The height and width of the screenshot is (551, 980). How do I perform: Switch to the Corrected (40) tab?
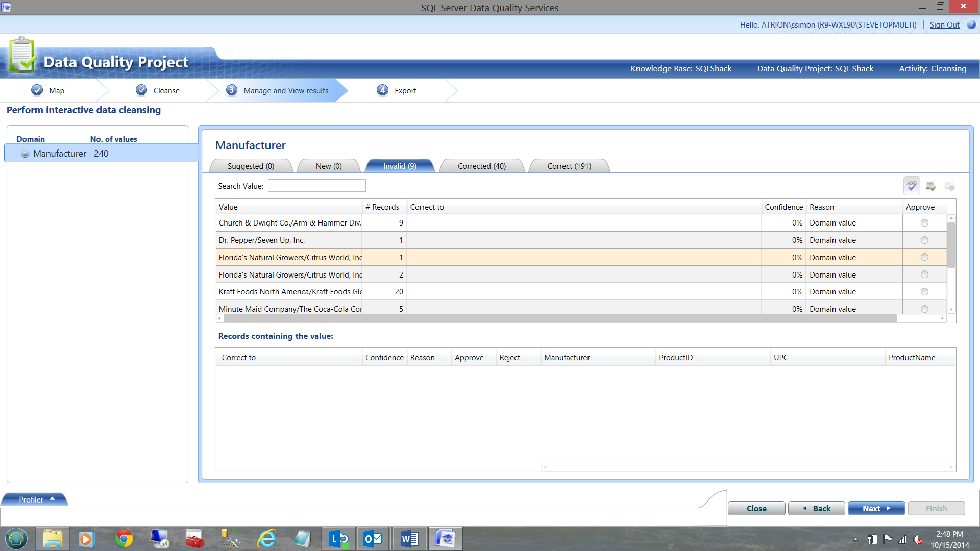tap(481, 166)
